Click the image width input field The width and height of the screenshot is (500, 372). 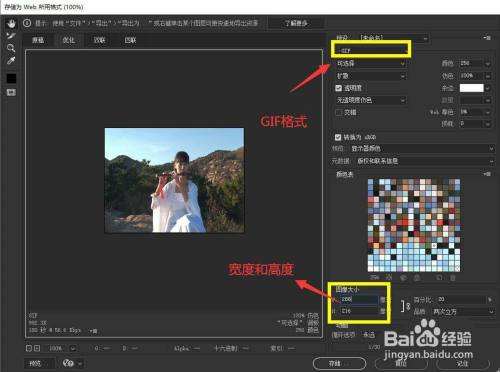tap(359, 299)
